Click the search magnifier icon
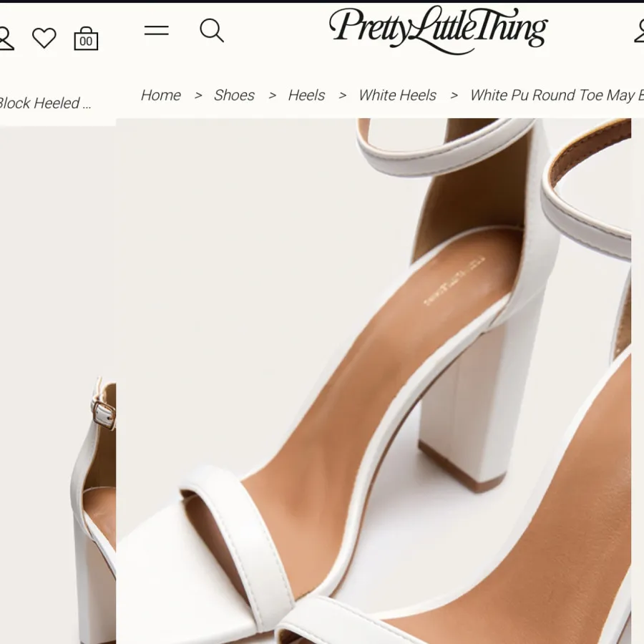This screenshot has width=644, height=644. (x=212, y=31)
